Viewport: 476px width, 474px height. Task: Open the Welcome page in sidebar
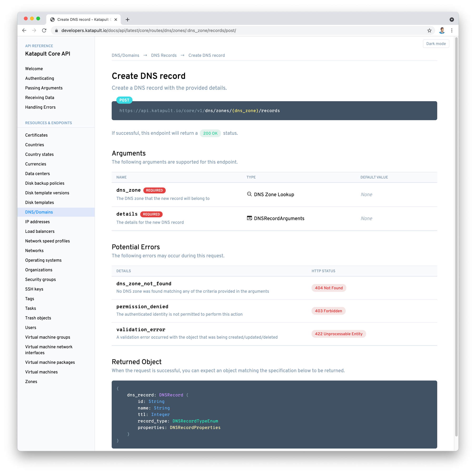[34, 69]
